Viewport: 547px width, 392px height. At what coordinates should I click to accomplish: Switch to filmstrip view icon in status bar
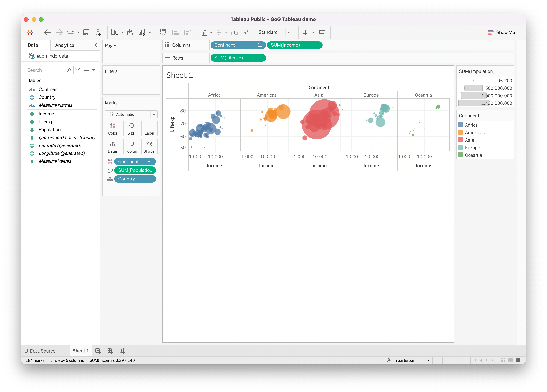[x=511, y=360]
